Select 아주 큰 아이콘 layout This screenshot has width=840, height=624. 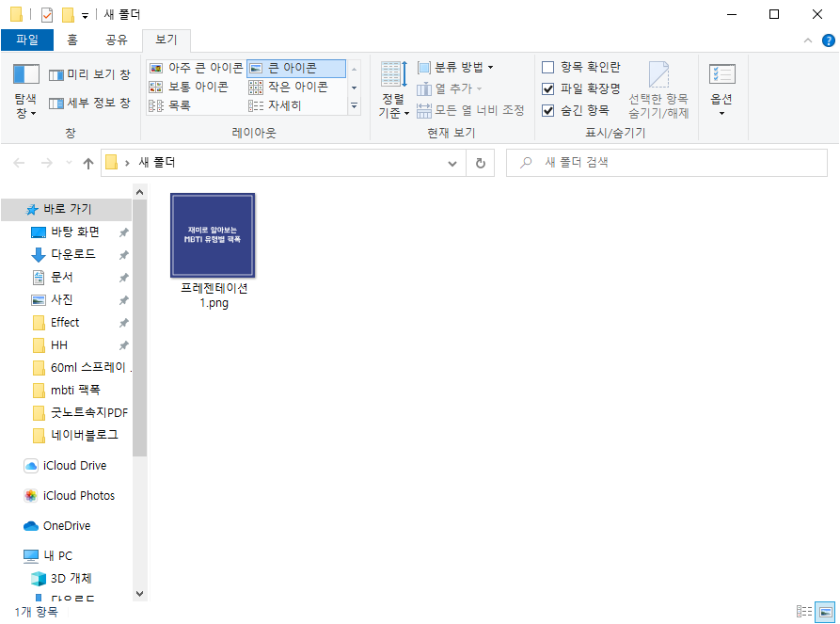196,68
